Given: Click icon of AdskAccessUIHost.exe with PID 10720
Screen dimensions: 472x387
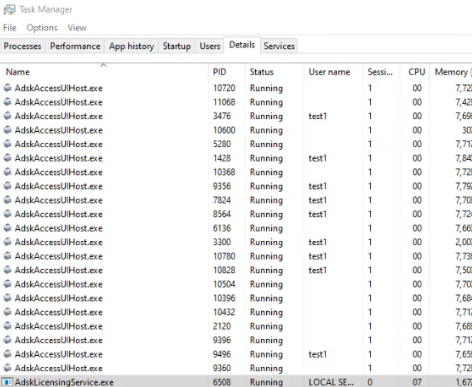Looking at the screenshot, I should (x=8, y=88).
